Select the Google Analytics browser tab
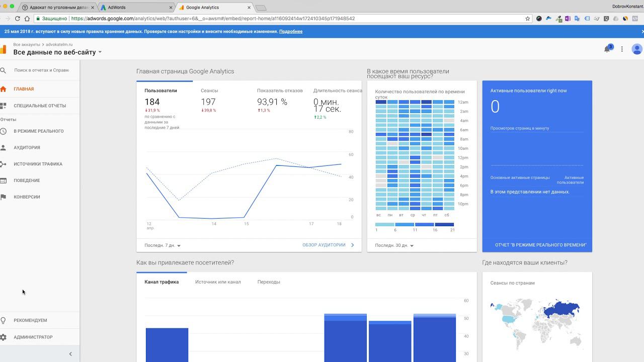 (214, 8)
